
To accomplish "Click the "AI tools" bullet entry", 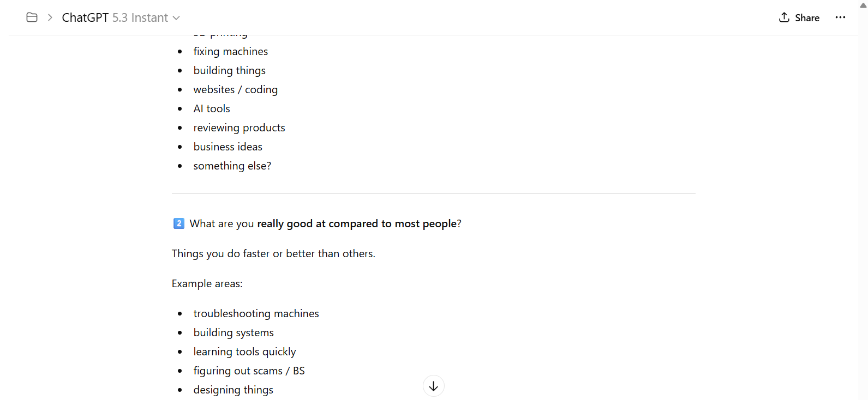I will [212, 108].
